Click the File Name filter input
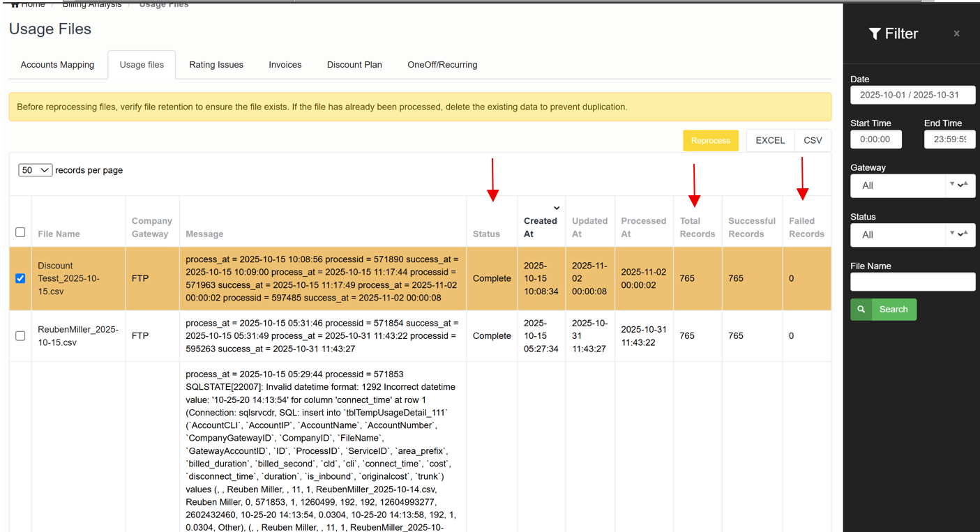Viewport: 980px width, 532px height. click(912, 282)
